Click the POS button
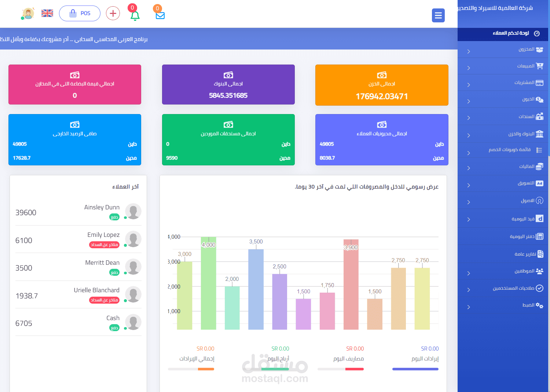The height and width of the screenshot is (392, 550). (80, 13)
